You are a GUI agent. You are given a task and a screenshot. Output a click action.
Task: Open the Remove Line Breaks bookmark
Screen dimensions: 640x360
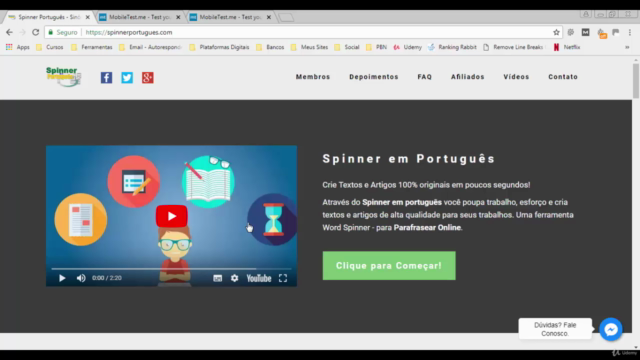pos(513,47)
